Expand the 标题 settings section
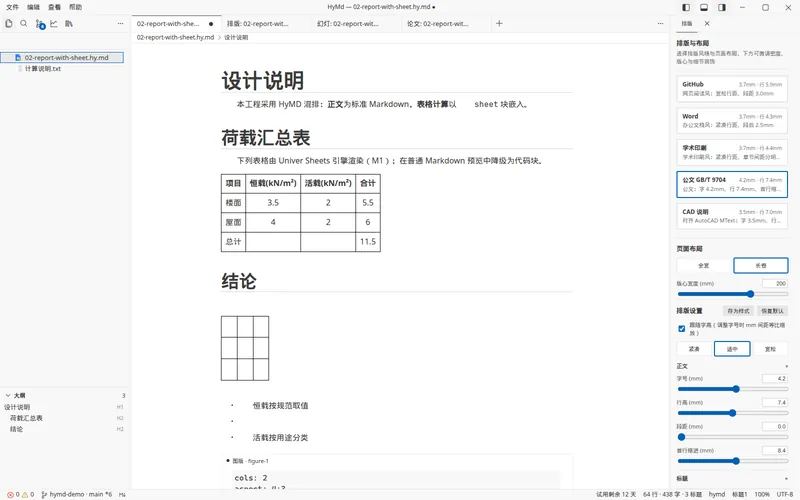 (x=732, y=479)
